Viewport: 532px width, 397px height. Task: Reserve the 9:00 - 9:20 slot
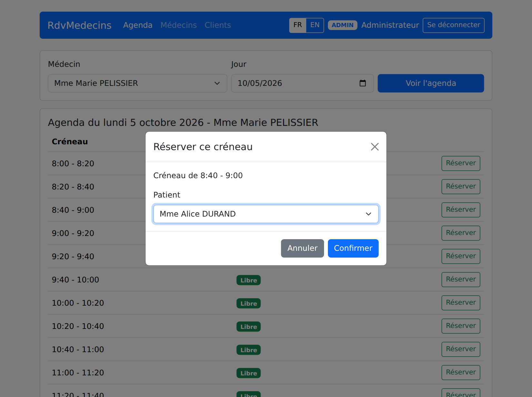[x=461, y=233]
